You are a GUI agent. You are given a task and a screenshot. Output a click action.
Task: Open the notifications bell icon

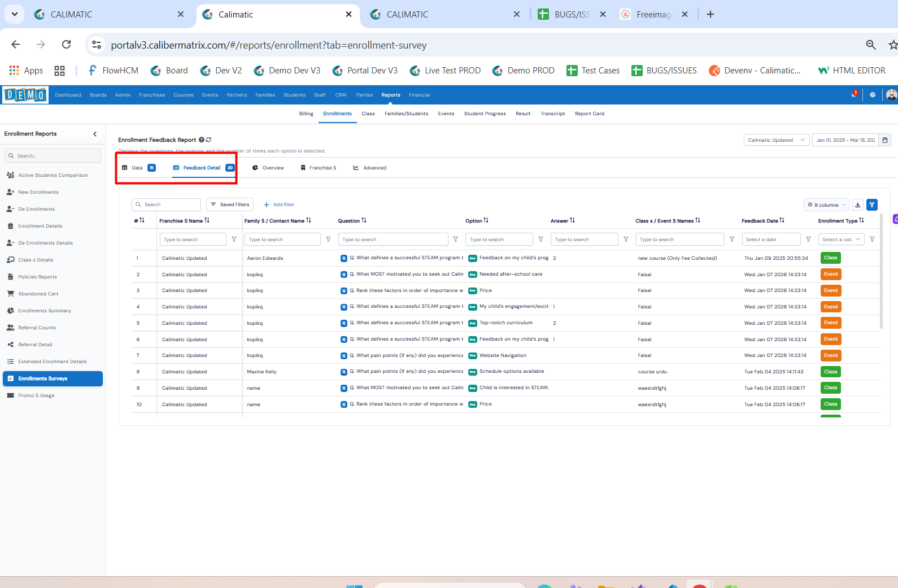point(854,95)
